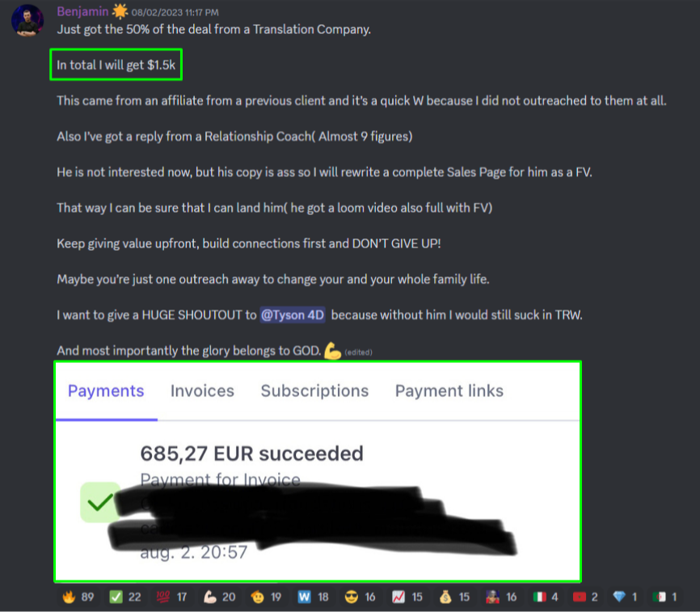This screenshot has width=700, height=612.
Task: Toggle the Italian flag reaction with 4
Action: [546, 597]
